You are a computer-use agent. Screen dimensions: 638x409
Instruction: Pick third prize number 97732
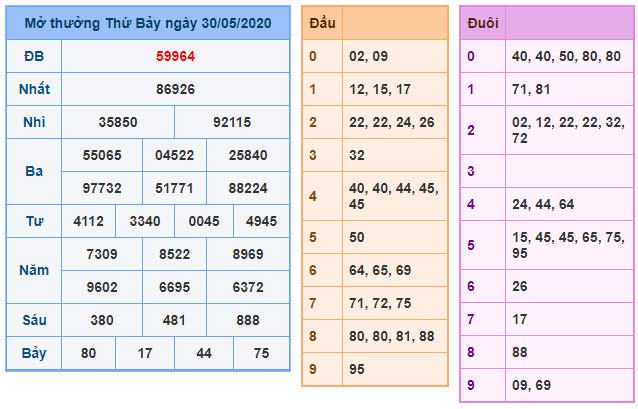(104, 187)
